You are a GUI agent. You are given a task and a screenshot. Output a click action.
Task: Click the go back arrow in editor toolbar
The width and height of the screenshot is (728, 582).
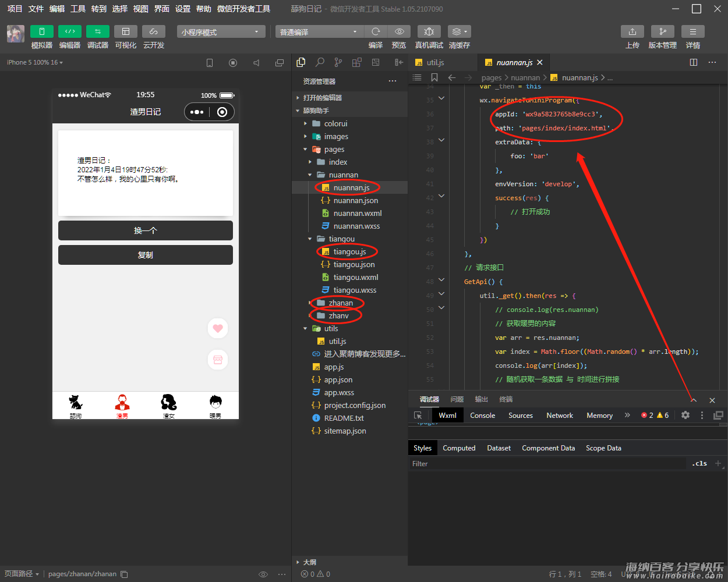pos(452,77)
